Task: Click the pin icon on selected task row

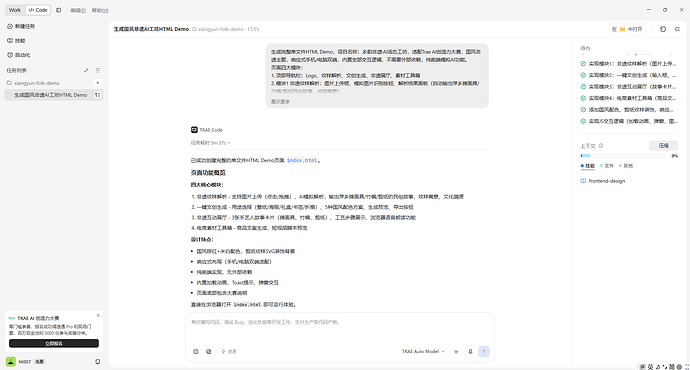Action: point(98,95)
